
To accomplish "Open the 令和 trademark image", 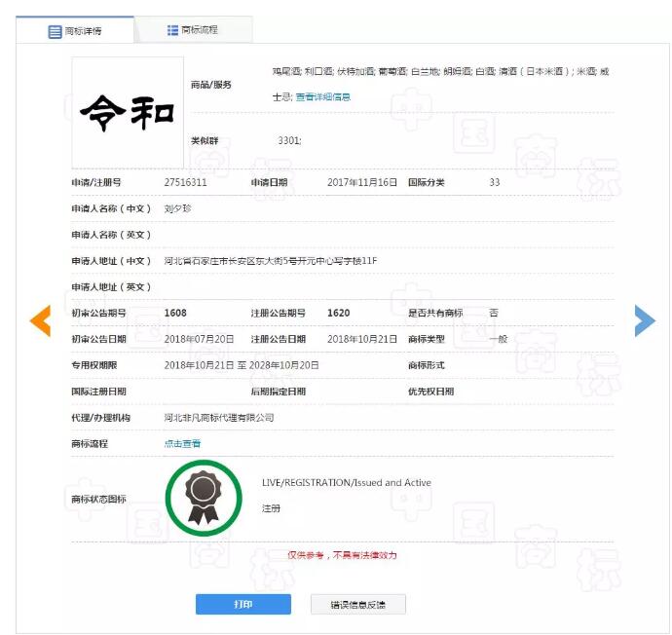I will 127,112.
